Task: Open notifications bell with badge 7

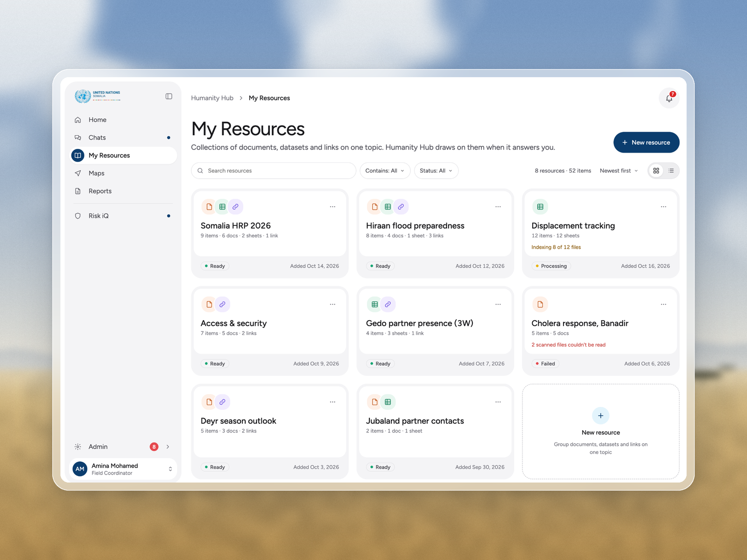Action: pyautogui.click(x=669, y=98)
